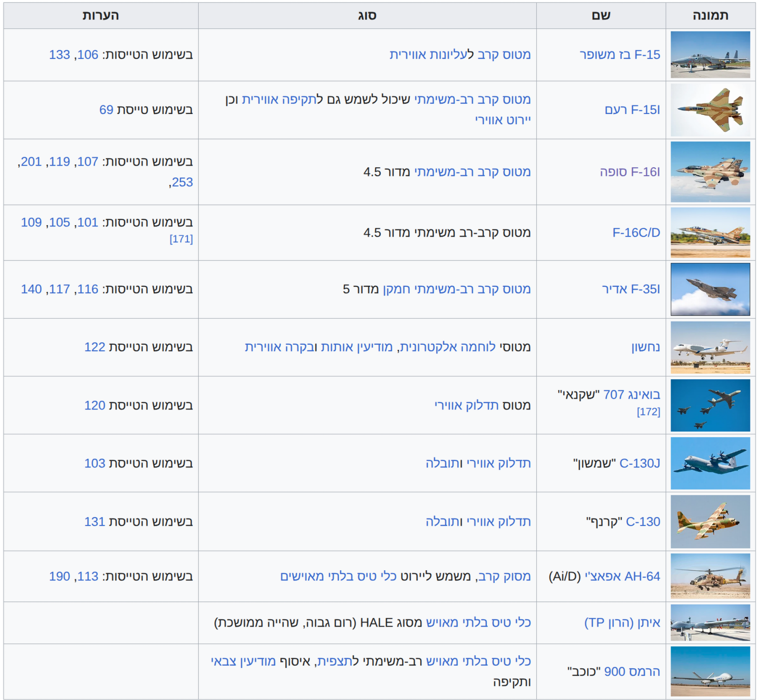Open squadron 105 link
Screen dimensions: 759x700
(59, 222)
